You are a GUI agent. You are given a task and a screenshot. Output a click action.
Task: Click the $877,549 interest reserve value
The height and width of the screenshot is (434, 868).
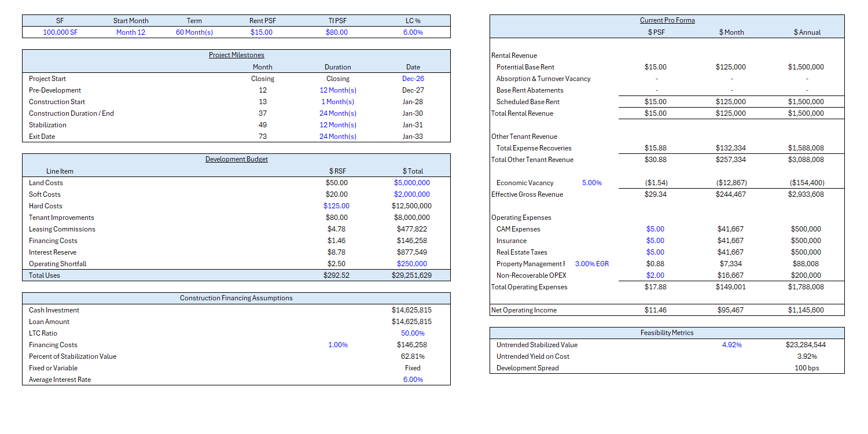tap(413, 252)
